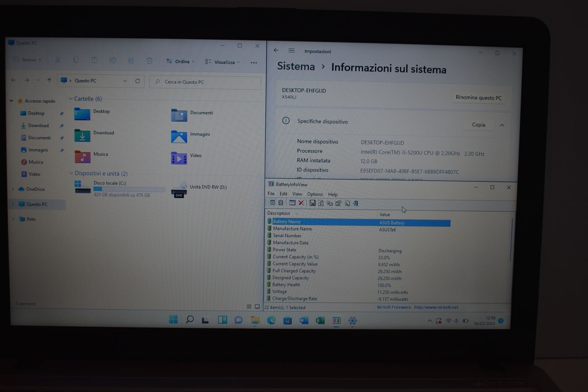The width and height of the screenshot is (588, 392).
Task: Click the paste icon in File Explorer toolbar
Action: 94,60
